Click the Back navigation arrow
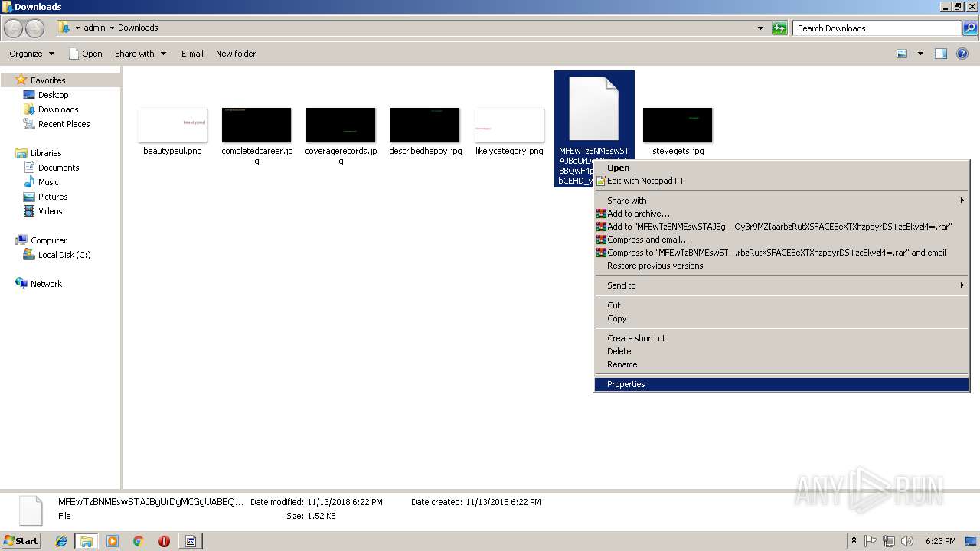980x551 pixels. click(14, 28)
